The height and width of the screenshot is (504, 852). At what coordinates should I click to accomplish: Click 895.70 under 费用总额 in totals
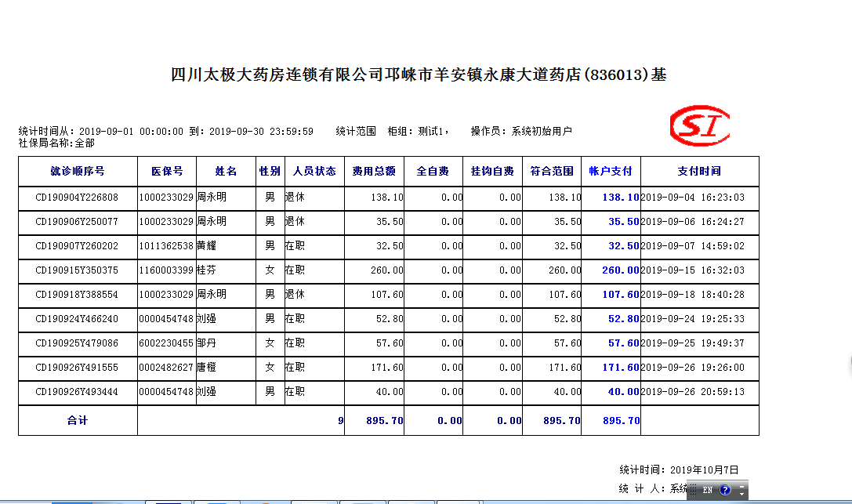385,420
